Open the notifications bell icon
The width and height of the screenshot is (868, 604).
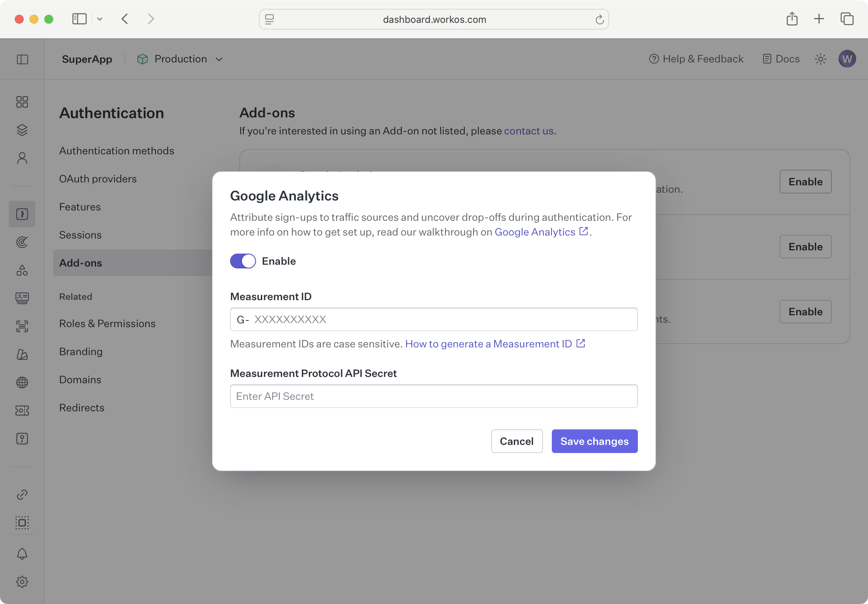[22, 554]
